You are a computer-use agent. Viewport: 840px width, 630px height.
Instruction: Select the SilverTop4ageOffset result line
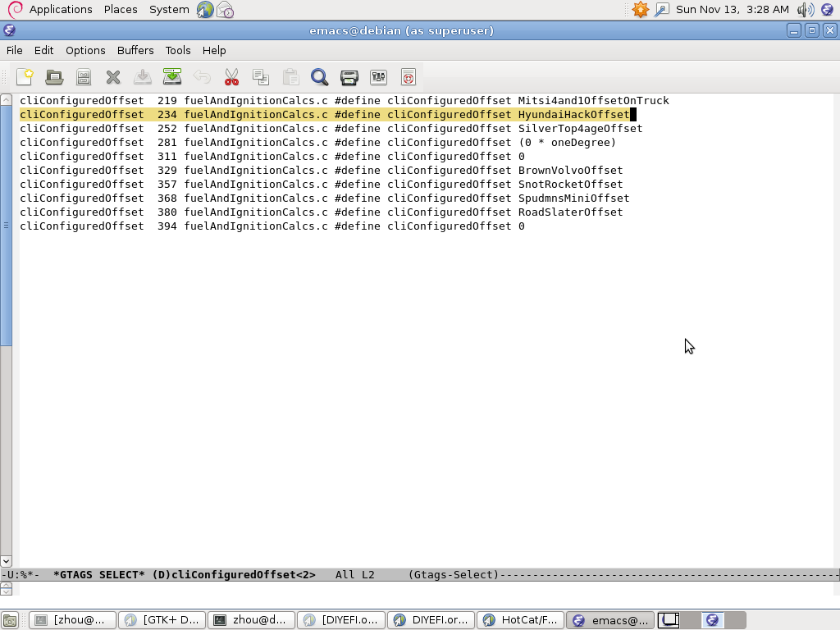[x=331, y=129]
